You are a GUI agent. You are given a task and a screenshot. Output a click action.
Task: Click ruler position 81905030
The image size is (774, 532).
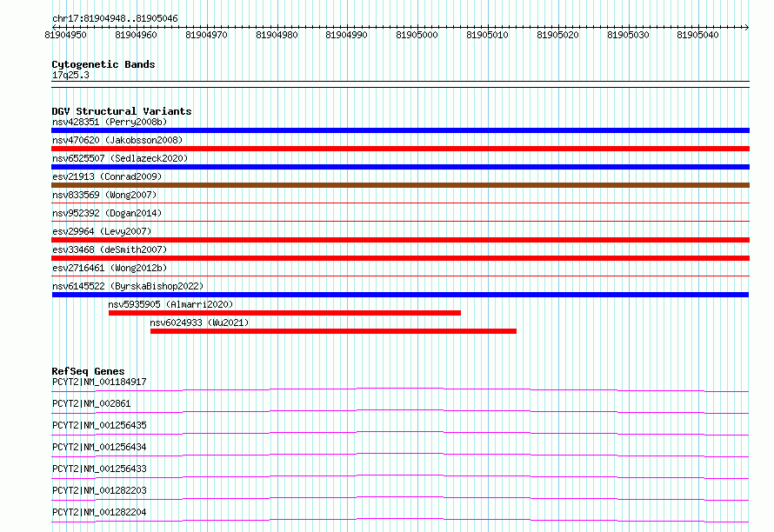pyautogui.click(x=629, y=35)
